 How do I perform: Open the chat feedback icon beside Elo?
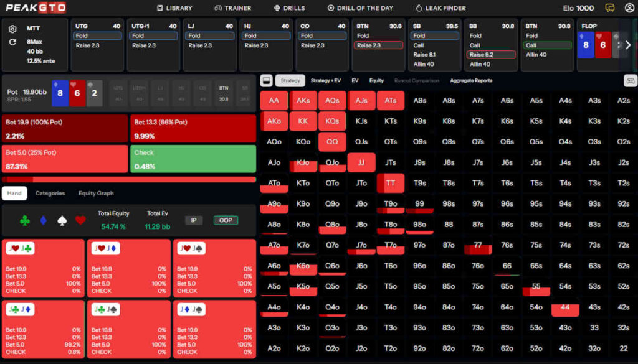pos(609,8)
